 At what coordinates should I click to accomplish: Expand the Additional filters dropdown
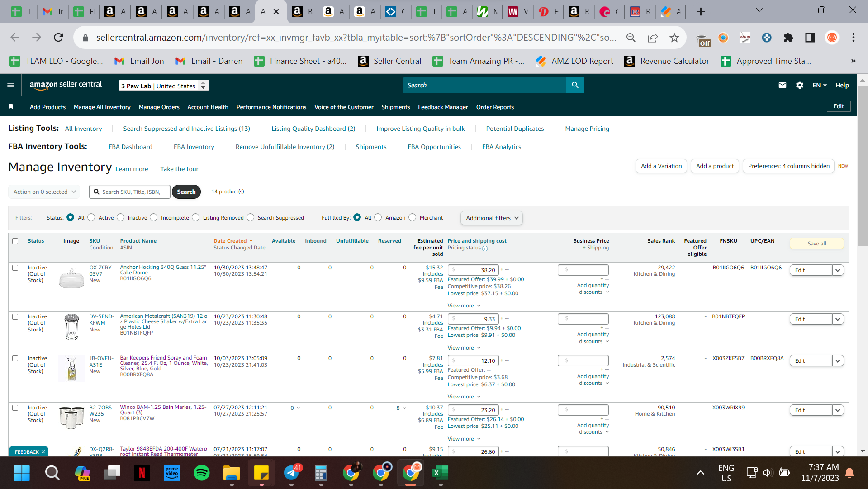click(x=492, y=218)
